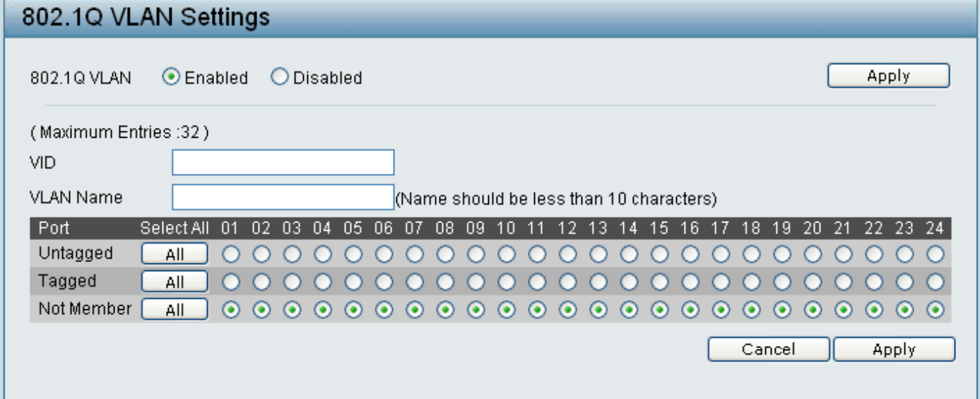Set port 01 as Untagged
Viewport: 980px width, 399px height.
pos(230,254)
